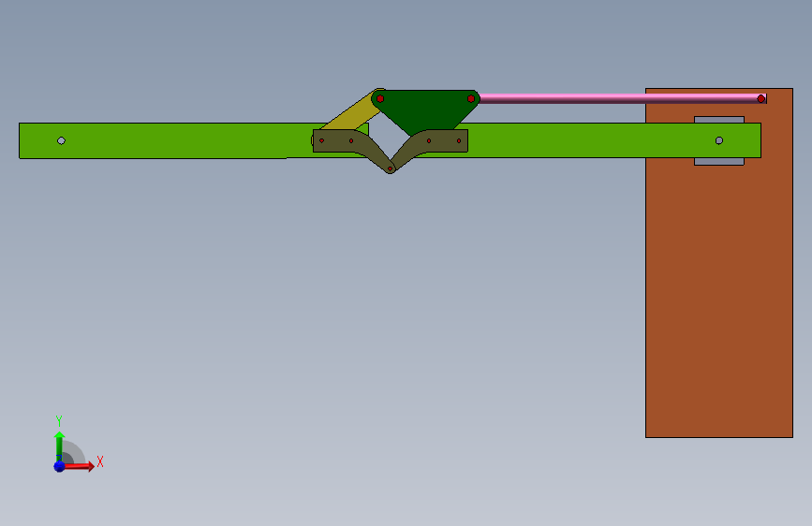Click the bottom pivot pin joining the olive arms
The width and height of the screenshot is (812, 526).
click(390, 168)
